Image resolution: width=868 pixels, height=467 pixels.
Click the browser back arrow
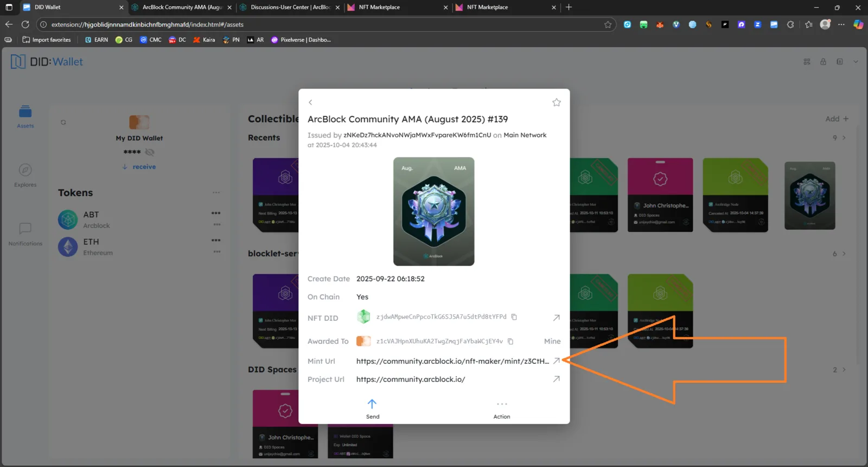pyautogui.click(x=9, y=24)
